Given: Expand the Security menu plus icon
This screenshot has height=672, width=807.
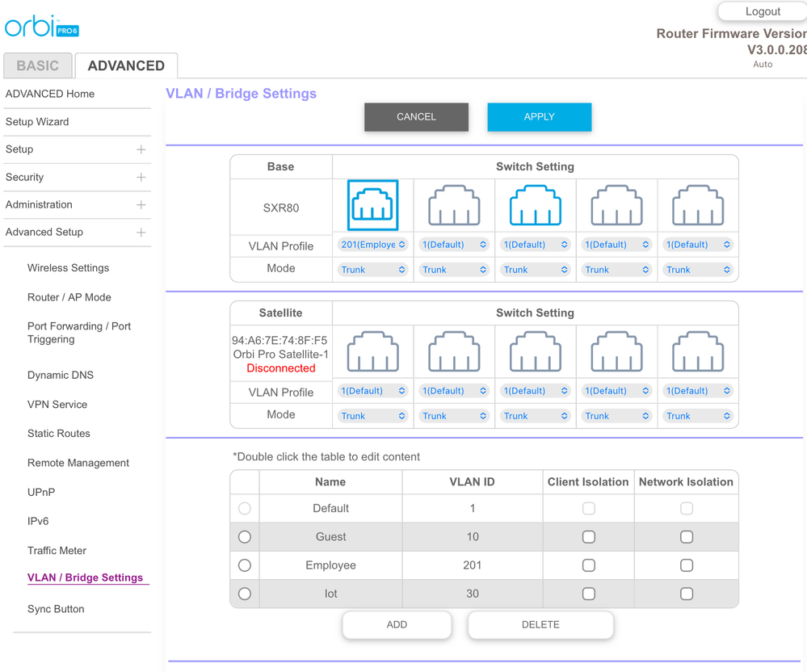Looking at the screenshot, I should pos(141,178).
